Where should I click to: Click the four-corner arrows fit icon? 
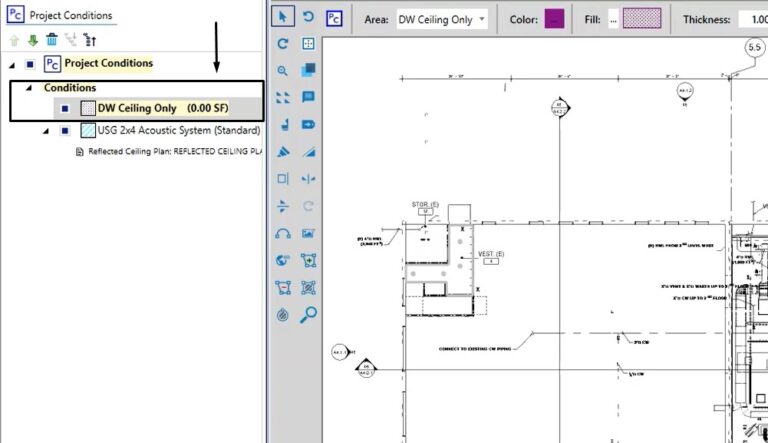pyautogui.click(x=283, y=97)
